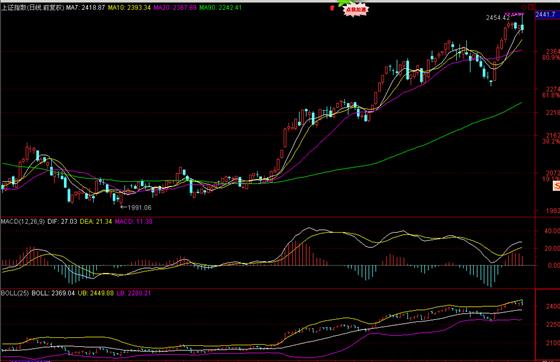Open the MACD(12,26,9) indicator label
Image resolution: width=560 pixels, height=362 pixels.
22,222
